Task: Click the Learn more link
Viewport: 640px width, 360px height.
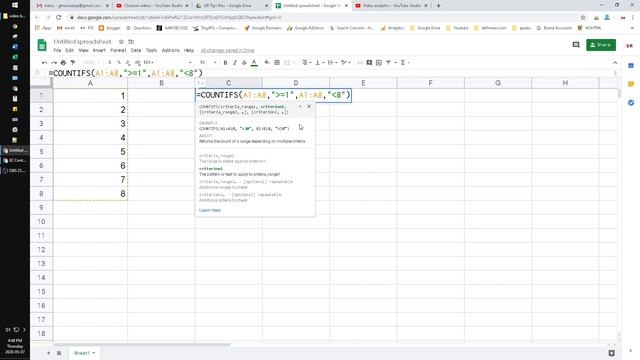Action: coord(210,210)
